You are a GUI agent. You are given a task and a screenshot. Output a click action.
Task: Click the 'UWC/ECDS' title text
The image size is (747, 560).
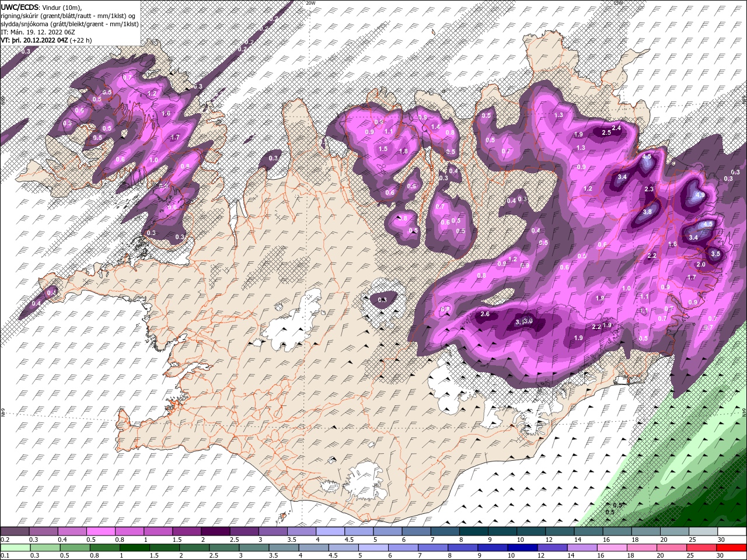click(20, 7)
